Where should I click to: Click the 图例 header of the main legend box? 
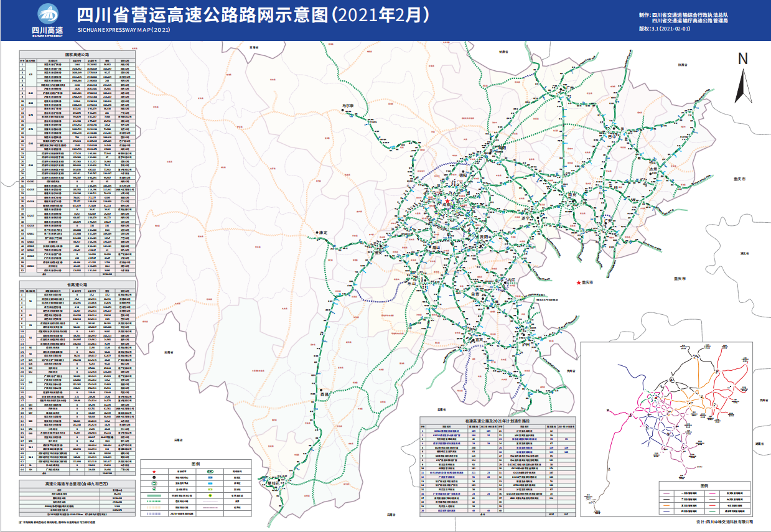195,464
